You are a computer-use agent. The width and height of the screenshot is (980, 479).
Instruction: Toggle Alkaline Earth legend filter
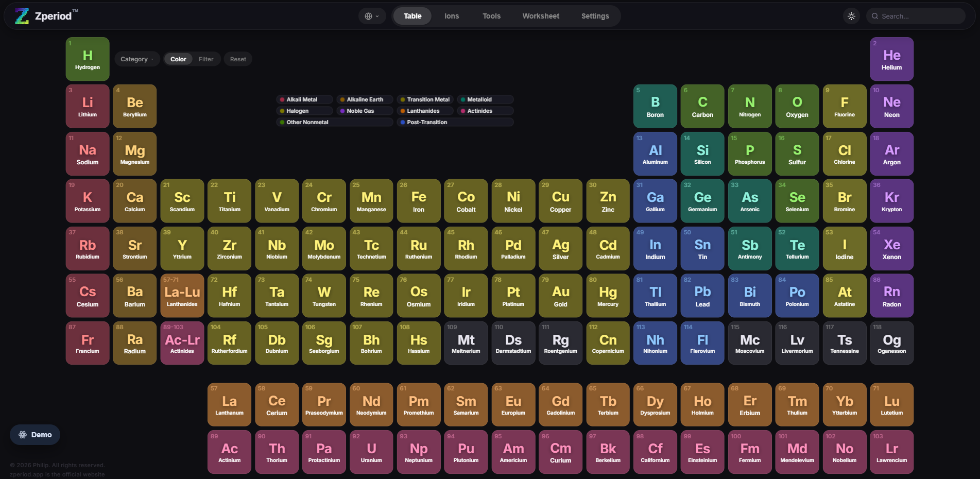click(365, 99)
